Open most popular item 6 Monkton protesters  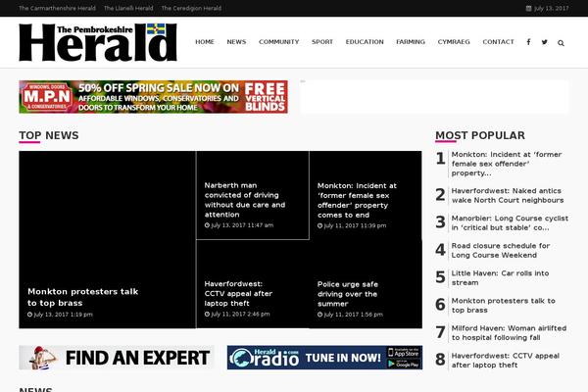point(504,306)
